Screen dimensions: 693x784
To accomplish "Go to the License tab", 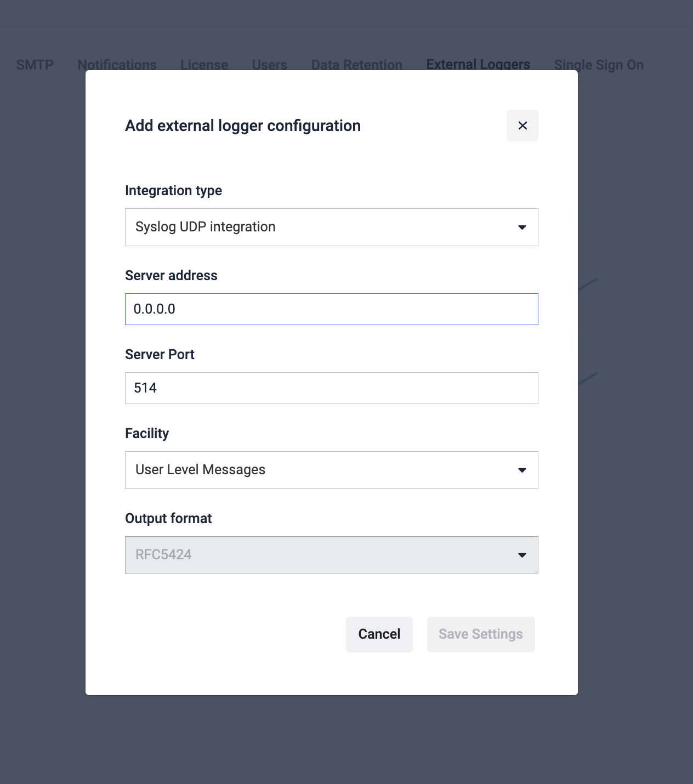I will tap(205, 65).
